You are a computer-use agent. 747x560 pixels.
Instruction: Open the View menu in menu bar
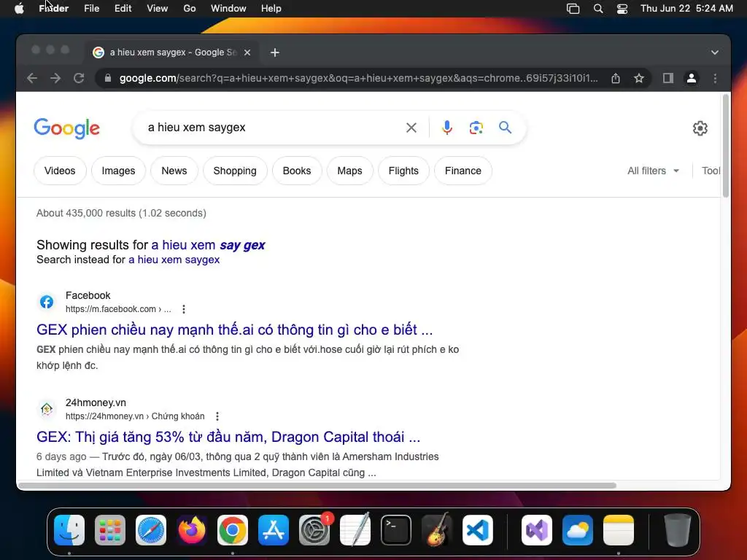tap(158, 9)
